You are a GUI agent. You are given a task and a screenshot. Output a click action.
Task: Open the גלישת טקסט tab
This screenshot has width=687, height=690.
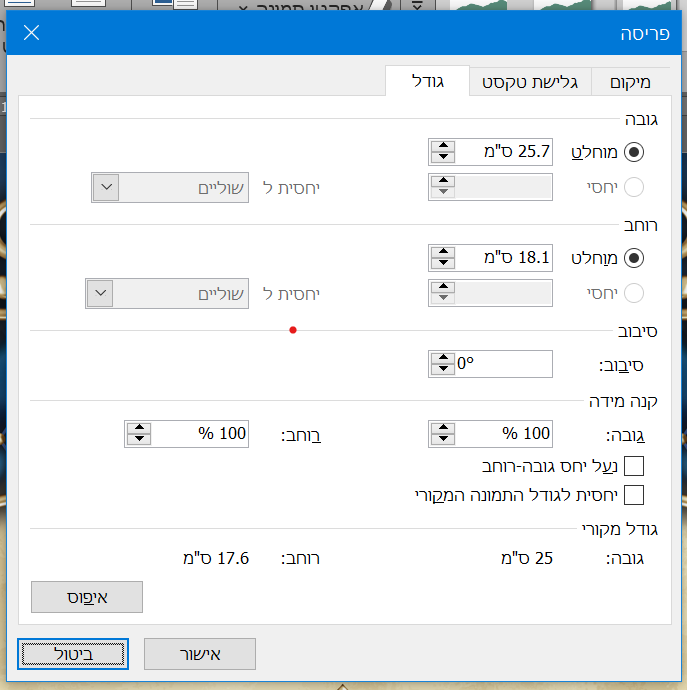click(530, 82)
